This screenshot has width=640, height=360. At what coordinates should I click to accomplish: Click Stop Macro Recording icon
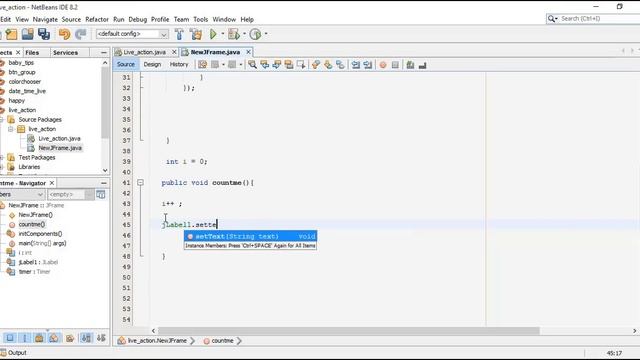[395, 64]
